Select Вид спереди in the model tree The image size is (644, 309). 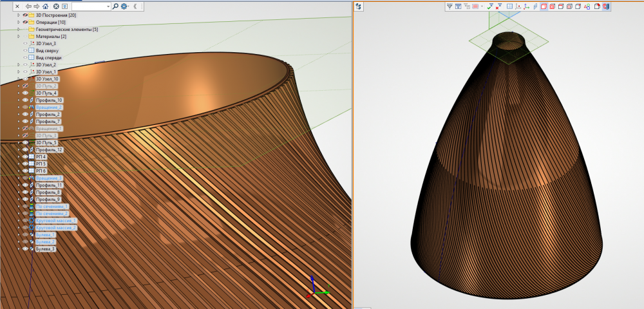coord(49,57)
